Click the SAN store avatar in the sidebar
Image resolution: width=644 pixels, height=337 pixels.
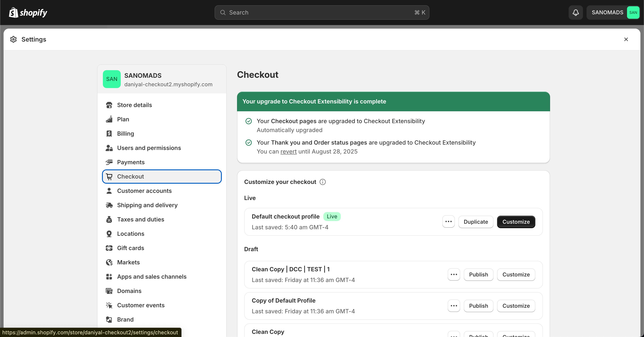[112, 79]
